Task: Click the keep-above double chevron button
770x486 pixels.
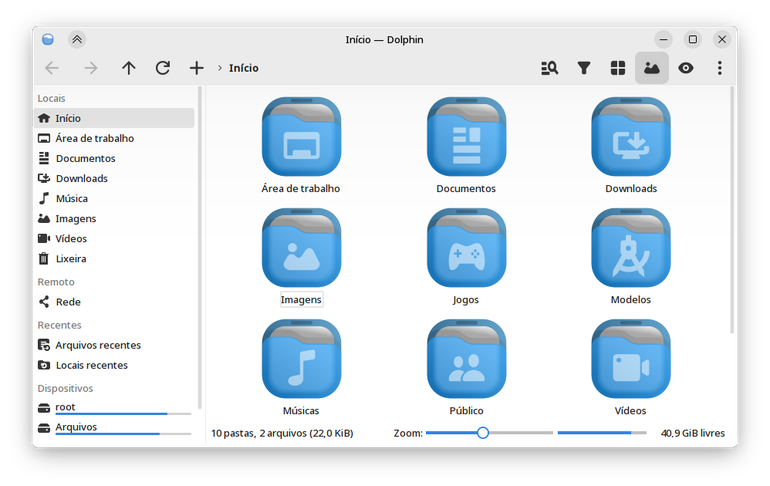Action: point(77,39)
